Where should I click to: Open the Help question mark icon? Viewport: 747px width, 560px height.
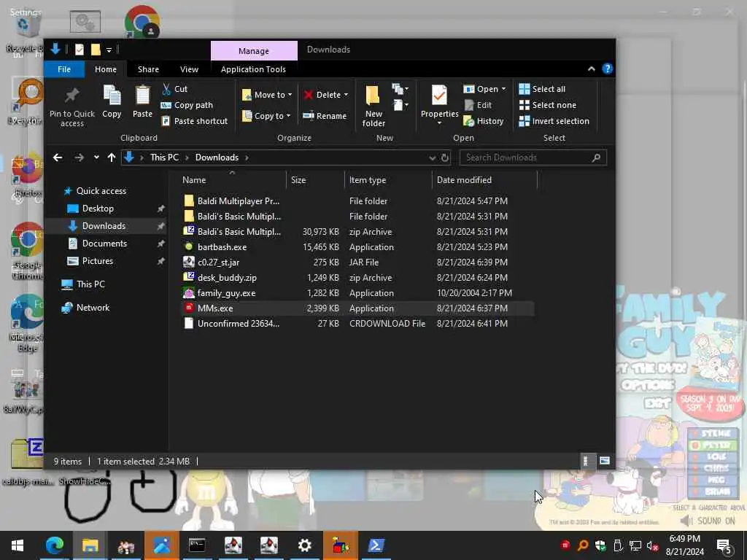click(x=608, y=69)
